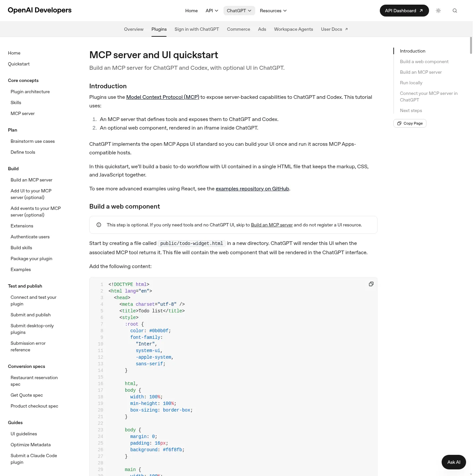Open the Sign in with ChatGPT tab

197,29
